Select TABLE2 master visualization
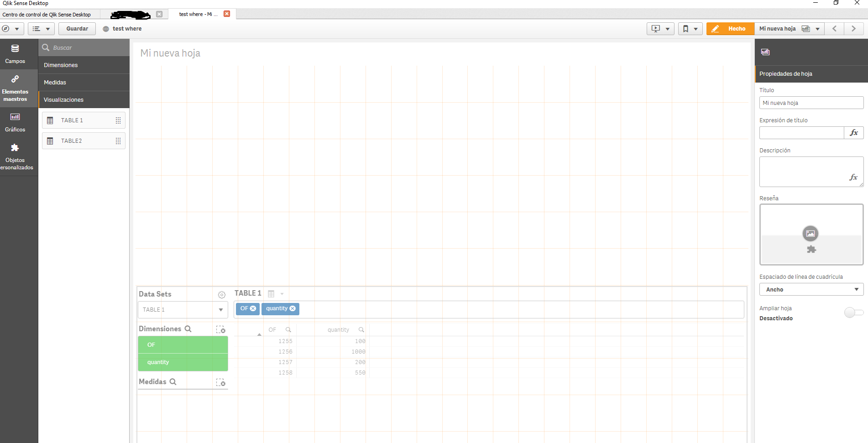This screenshot has height=443, width=868. coord(84,141)
